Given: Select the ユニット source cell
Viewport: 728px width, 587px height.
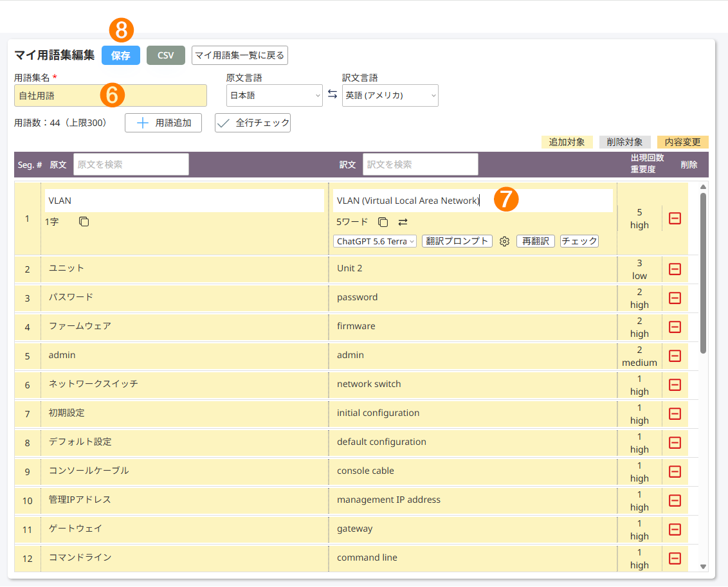Looking at the screenshot, I should pyautogui.click(x=185, y=269).
